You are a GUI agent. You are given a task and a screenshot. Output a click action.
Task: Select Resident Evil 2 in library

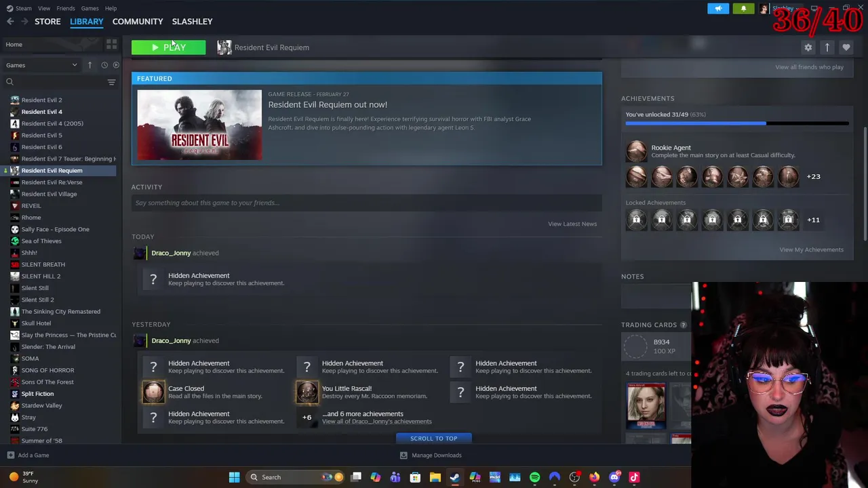coord(41,100)
